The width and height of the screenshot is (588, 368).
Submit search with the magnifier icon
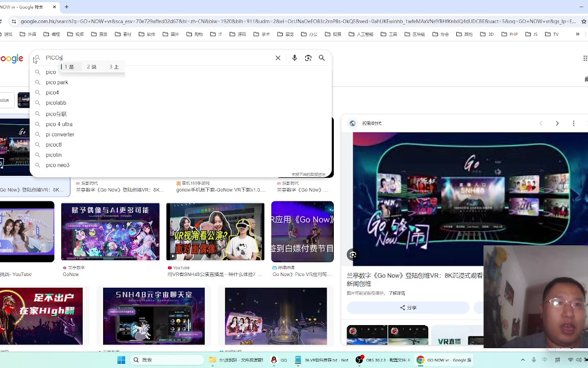[322, 58]
